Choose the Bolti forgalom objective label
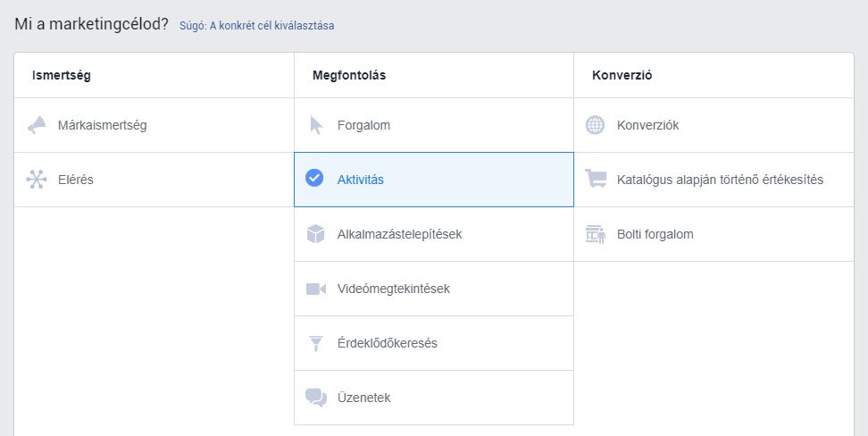 [x=655, y=234]
